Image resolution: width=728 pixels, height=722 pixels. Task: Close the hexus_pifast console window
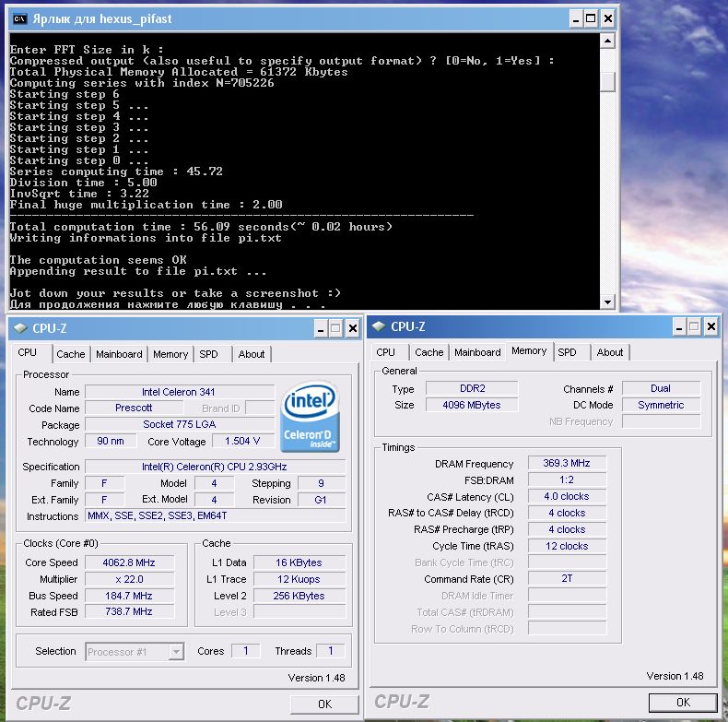click(607, 19)
